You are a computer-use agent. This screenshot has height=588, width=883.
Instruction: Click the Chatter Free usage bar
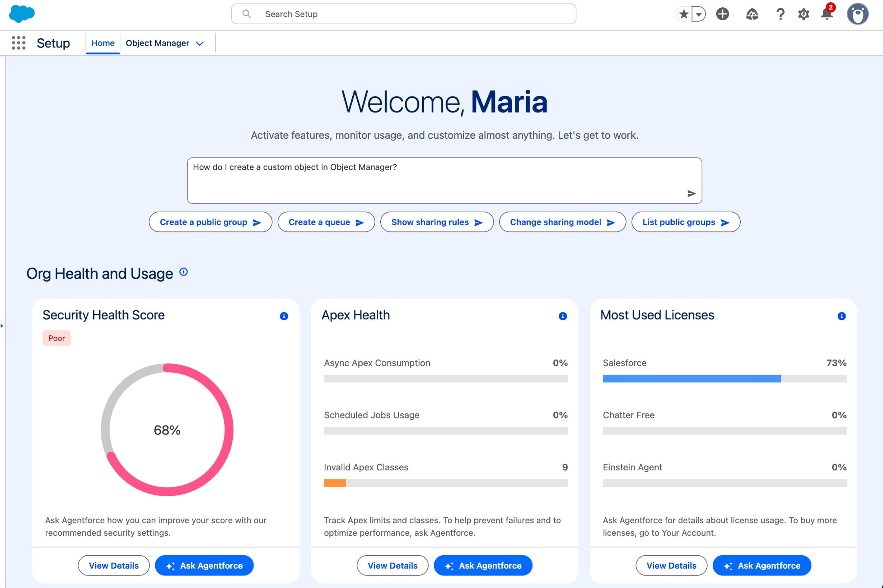(x=725, y=431)
